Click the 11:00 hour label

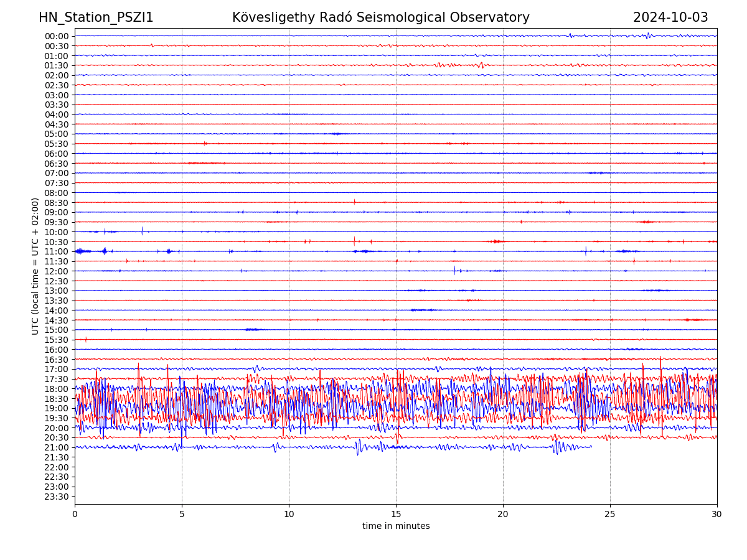57,251
